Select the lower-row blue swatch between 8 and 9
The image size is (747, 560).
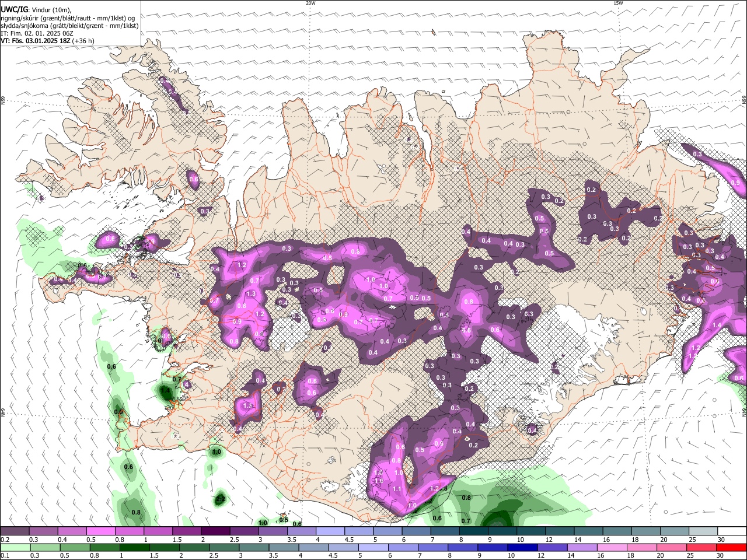point(463,547)
